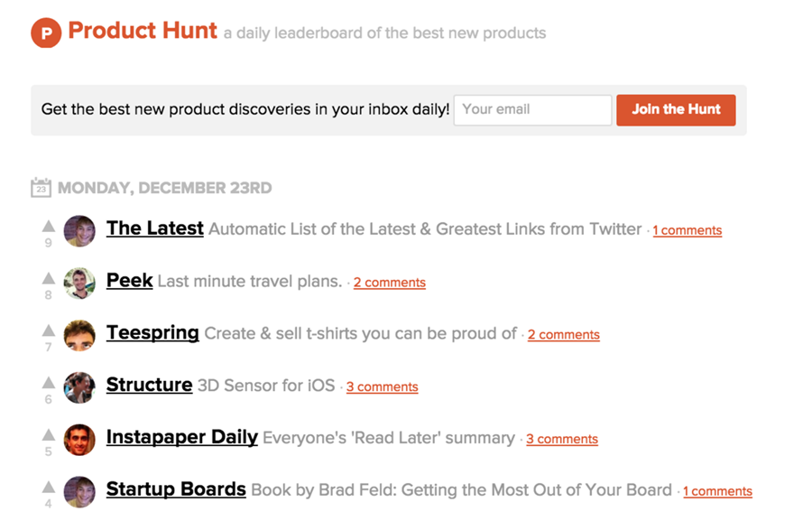
Task: Open the Structure product link
Action: 149,385
